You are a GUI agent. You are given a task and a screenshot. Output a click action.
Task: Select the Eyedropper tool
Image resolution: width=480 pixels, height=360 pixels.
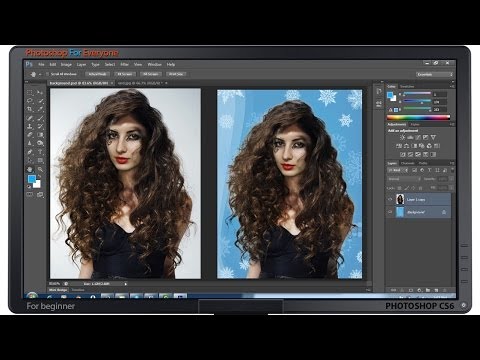(40, 109)
